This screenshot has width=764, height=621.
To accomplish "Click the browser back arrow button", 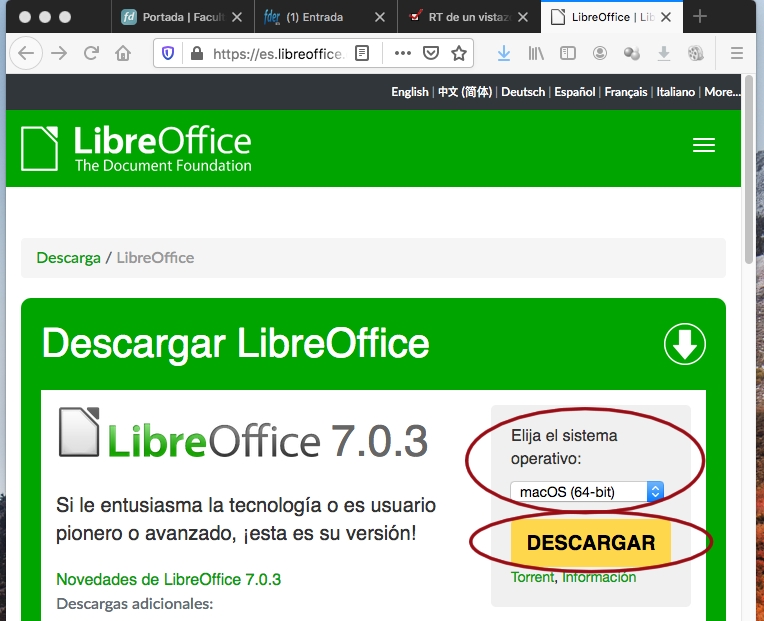I will point(25,54).
